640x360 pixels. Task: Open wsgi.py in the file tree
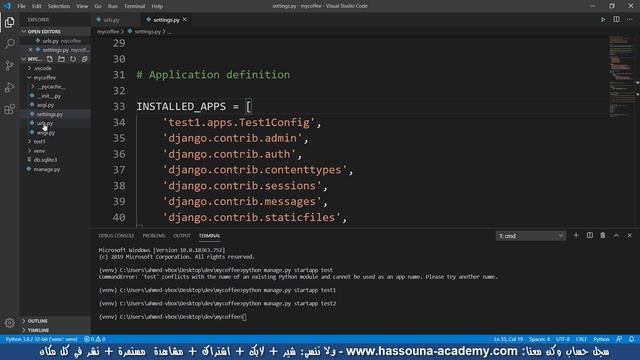pyautogui.click(x=46, y=133)
